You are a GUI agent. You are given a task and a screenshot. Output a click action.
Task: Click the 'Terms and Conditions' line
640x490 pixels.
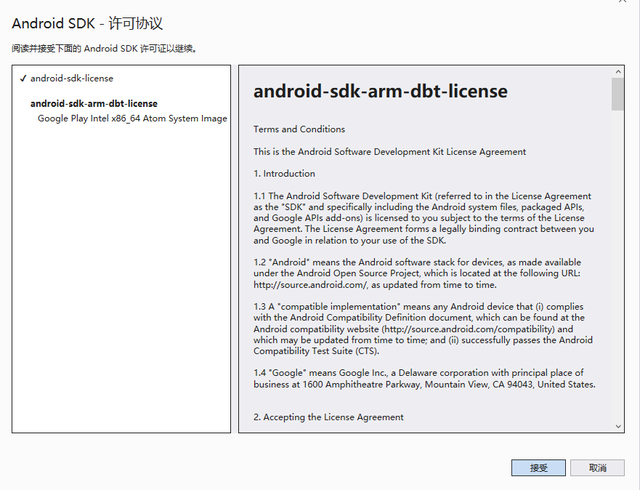click(299, 129)
